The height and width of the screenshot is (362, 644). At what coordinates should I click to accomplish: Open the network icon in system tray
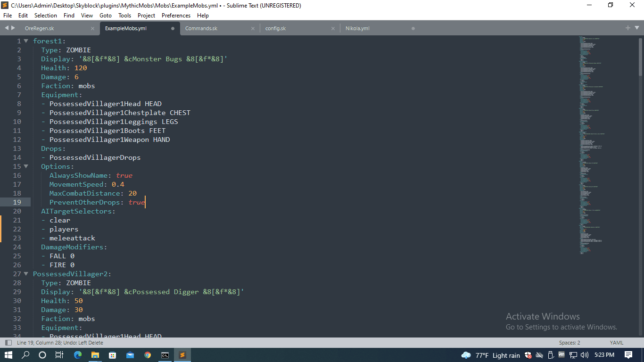[x=573, y=355]
